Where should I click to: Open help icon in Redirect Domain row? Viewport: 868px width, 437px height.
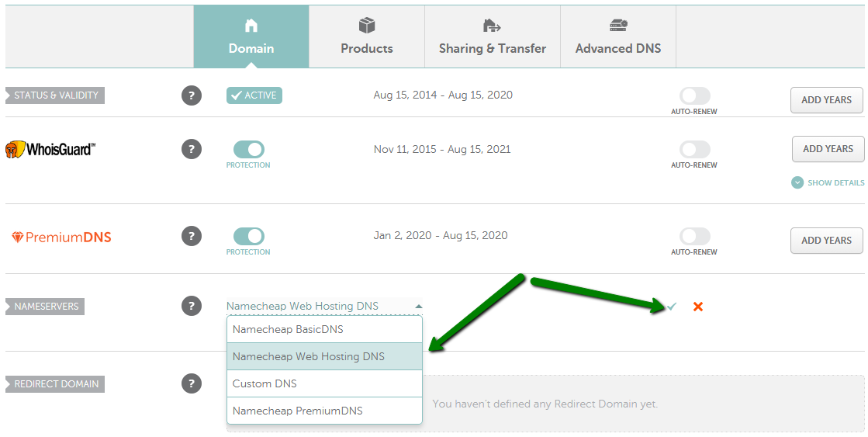[x=192, y=383]
